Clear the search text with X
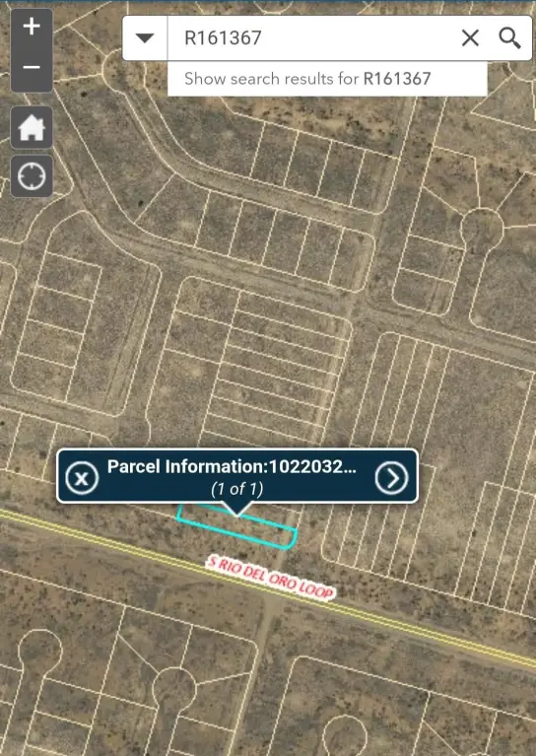The image size is (536, 756). coord(470,37)
